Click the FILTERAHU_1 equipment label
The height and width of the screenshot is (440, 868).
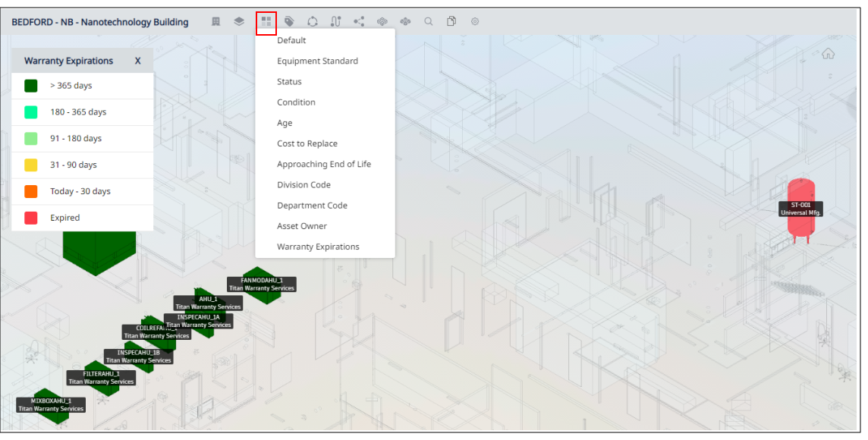coord(102,378)
